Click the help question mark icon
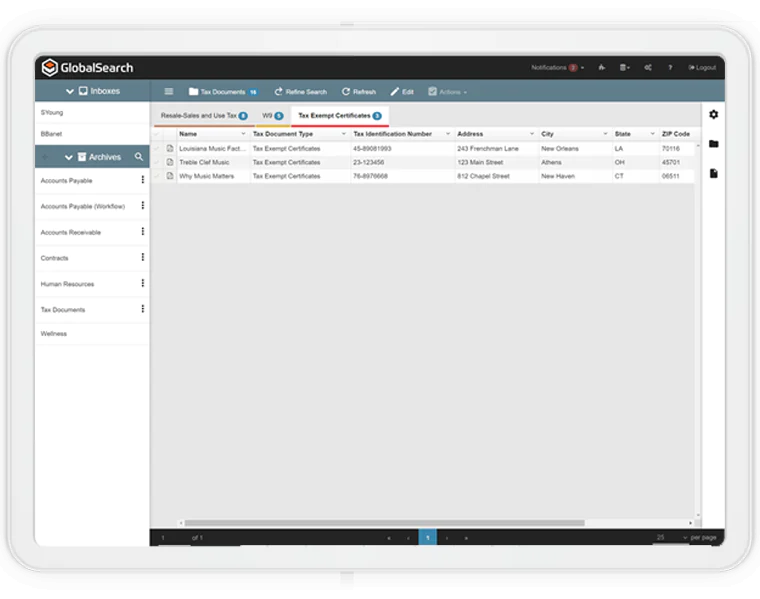The image size is (760, 599). coord(670,68)
